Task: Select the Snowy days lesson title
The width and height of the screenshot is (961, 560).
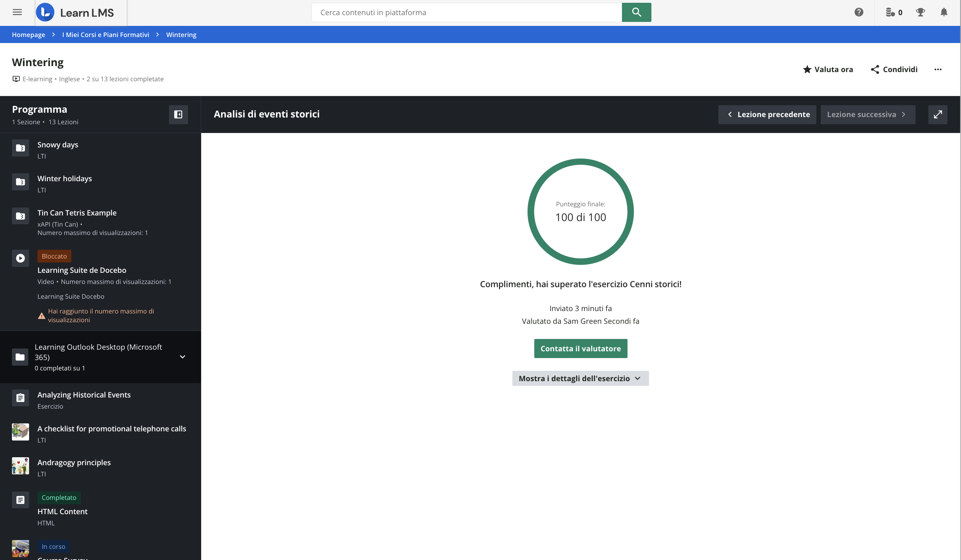Action: [58, 145]
